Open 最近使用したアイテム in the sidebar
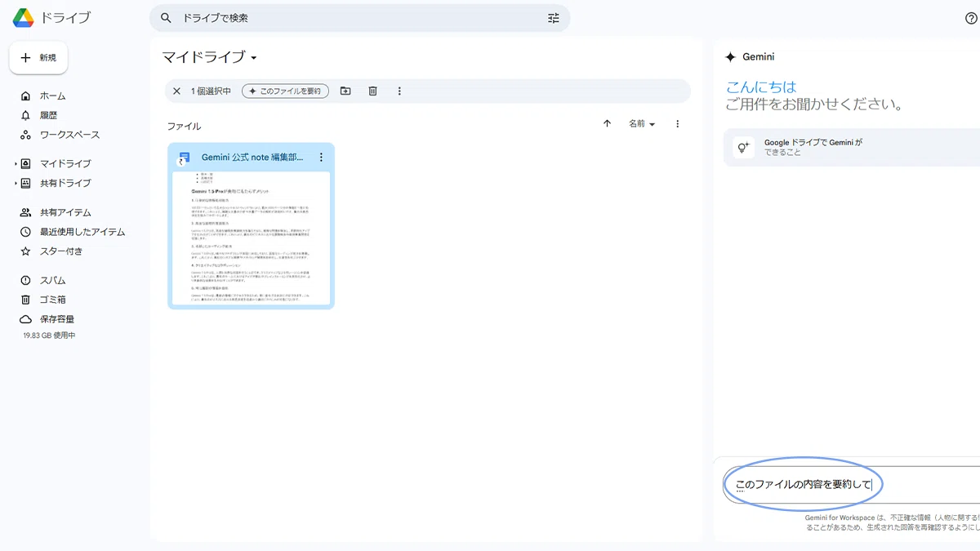The height and width of the screenshot is (551, 980). (82, 232)
